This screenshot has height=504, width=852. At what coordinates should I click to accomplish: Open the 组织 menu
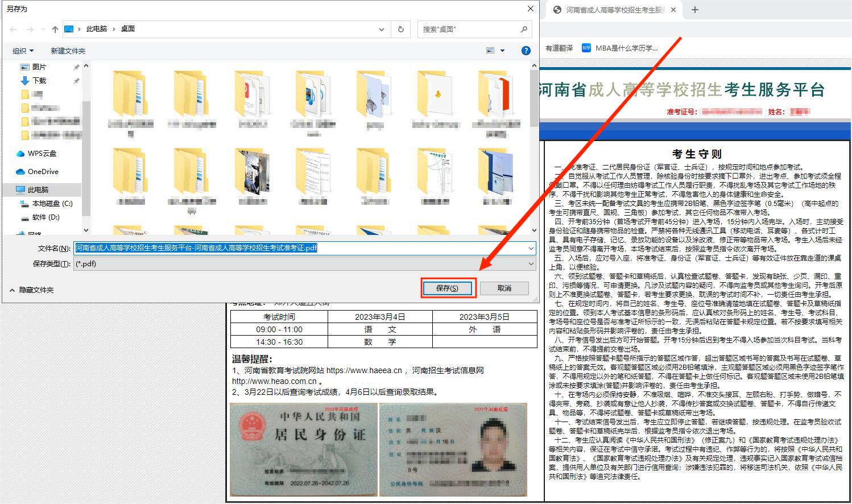[23, 51]
